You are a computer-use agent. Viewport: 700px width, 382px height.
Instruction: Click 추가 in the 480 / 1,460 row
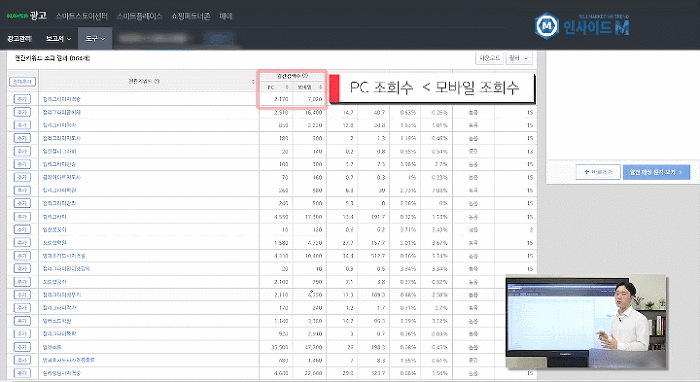[22, 360]
